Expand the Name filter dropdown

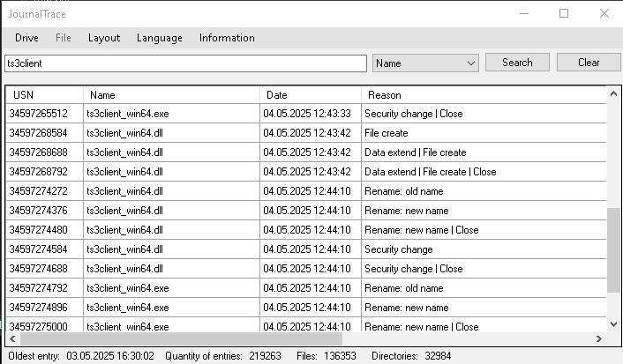[425, 63]
